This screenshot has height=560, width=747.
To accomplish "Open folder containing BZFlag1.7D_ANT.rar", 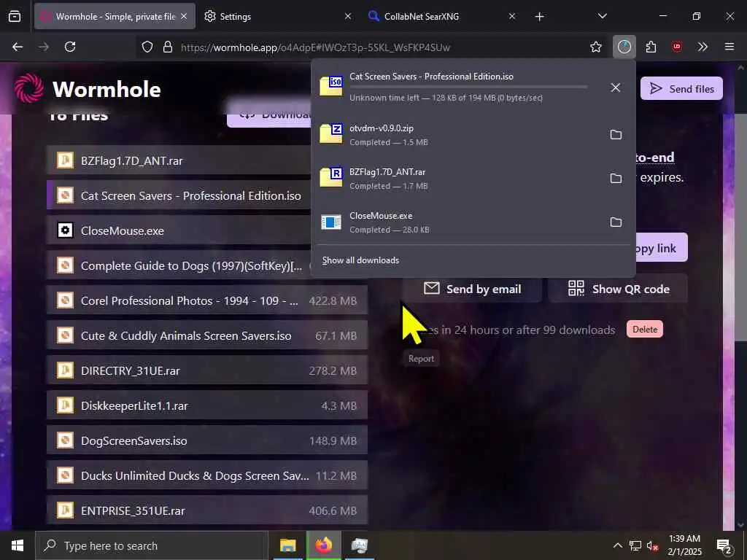I will (x=616, y=179).
